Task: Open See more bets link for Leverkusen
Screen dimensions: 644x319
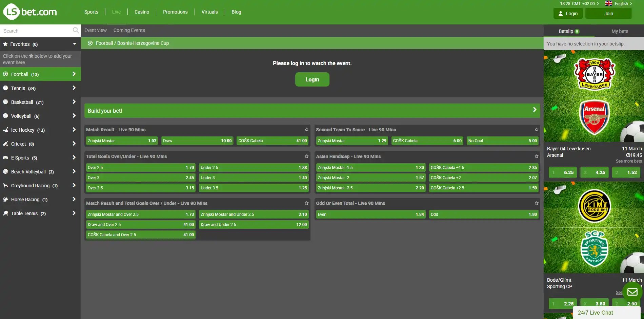Action: click(629, 161)
